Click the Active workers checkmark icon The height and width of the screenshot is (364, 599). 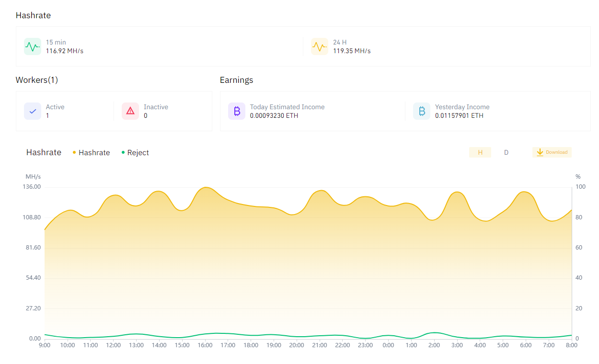[x=33, y=111]
